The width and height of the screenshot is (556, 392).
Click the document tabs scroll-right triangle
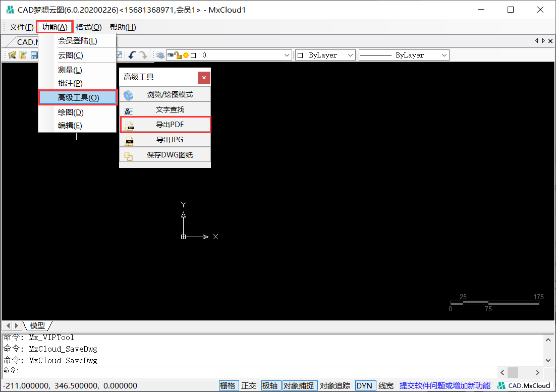[543, 41]
